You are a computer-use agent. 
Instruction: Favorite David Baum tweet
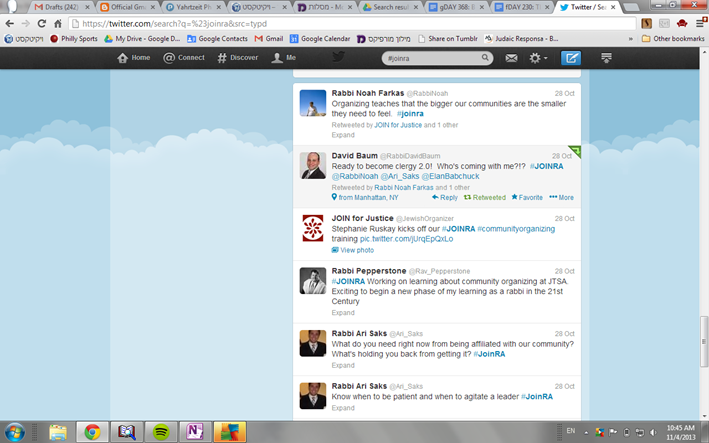point(527,198)
